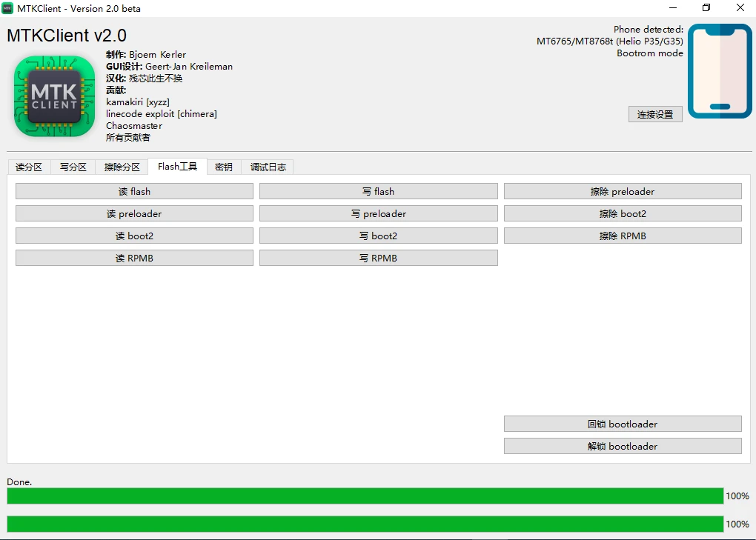Click the small MTK icon in title bar

point(7,8)
